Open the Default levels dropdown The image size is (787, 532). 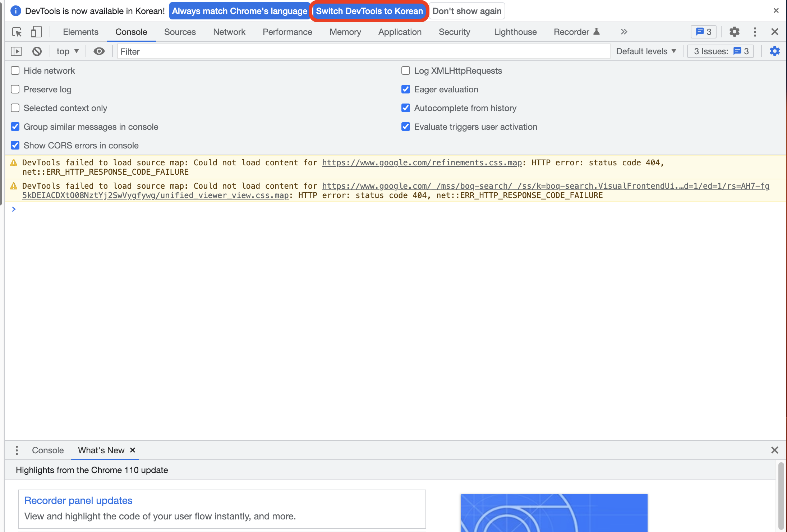(x=646, y=51)
